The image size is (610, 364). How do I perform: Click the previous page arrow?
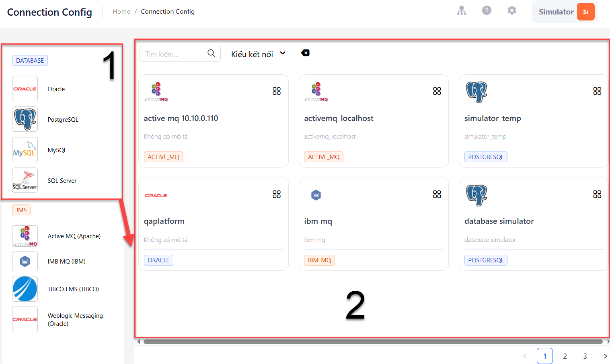pyautogui.click(x=525, y=356)
